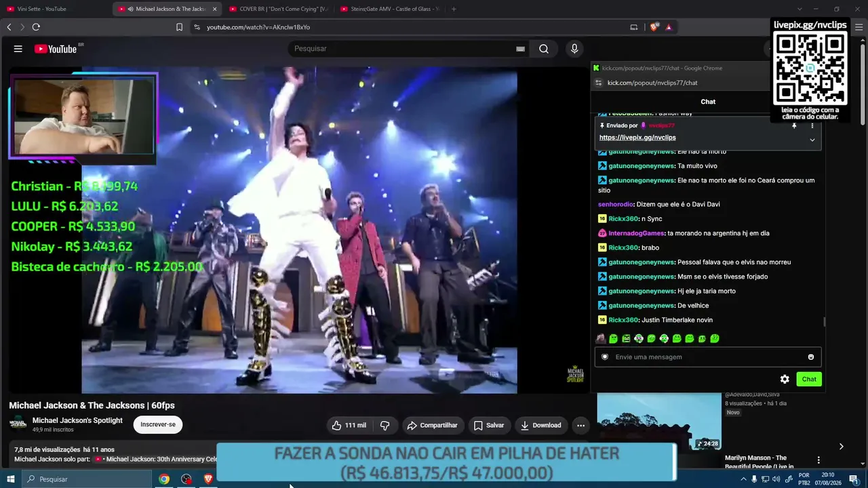Show hidden system tray icons chevron
This screenshot has height=488, width=868.
click(x=743, y=479)
